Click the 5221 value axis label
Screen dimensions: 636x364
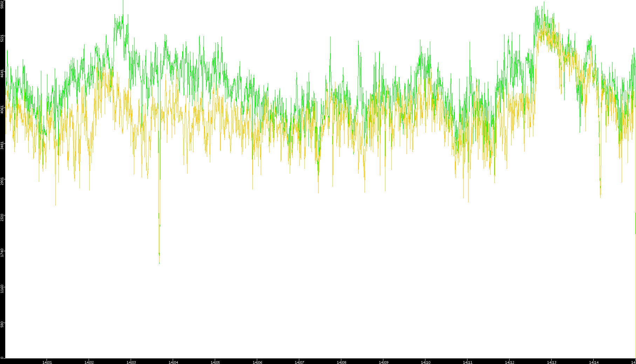tap(2, 38)
